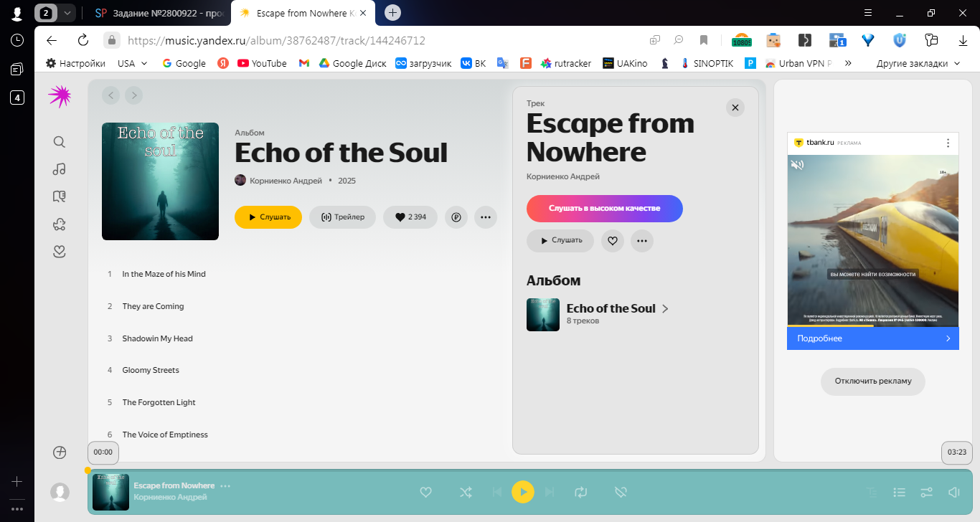The height and width of the screenshot is (522, 980).
Task: Open the music note section in sidebar
Action: point(60,169)
